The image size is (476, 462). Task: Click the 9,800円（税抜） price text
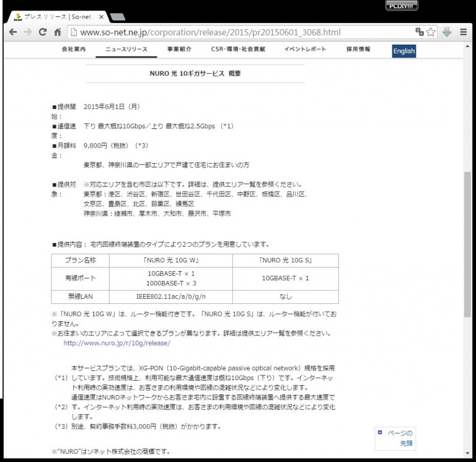pos(106,146)
